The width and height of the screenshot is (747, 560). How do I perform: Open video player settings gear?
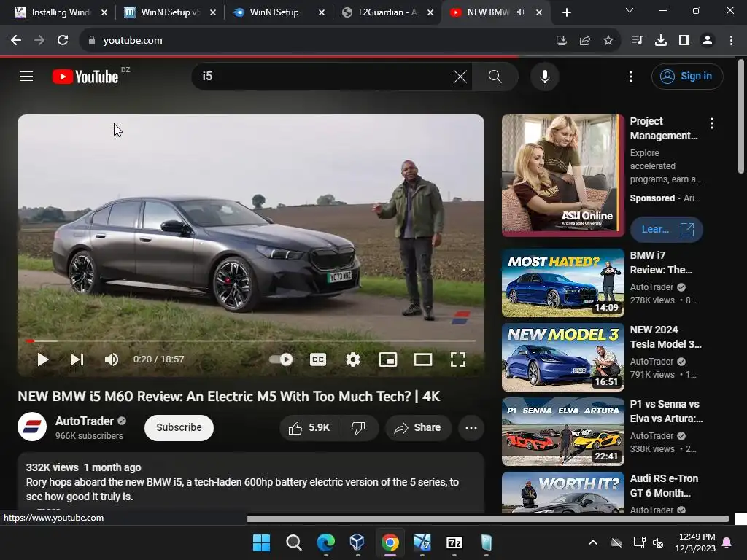click(352, 359)
